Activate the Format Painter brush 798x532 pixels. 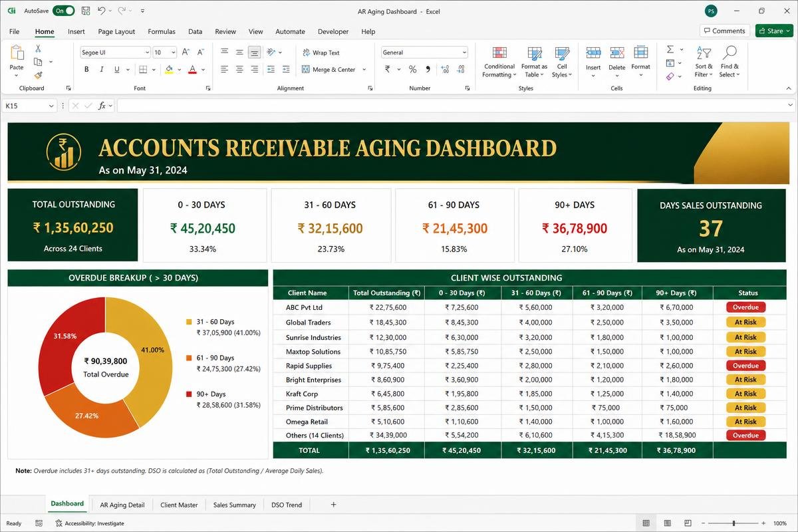[x=38, y=75]
